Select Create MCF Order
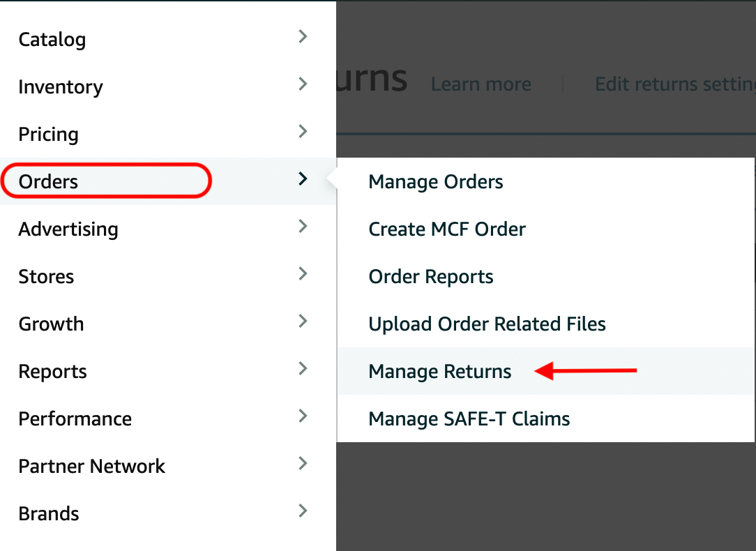This screenshot has width=756, height=551. (x=545, y=229)
